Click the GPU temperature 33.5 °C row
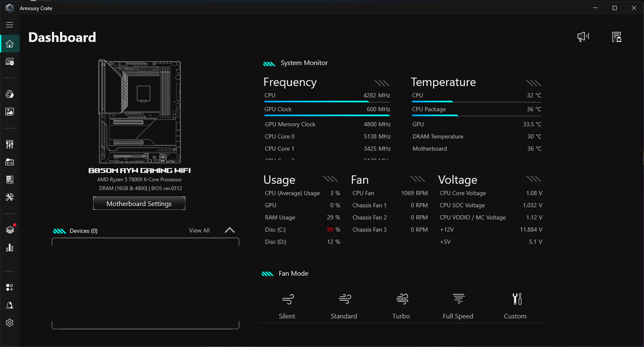This screenshot has height=347, width=644. (x=477, y=124)
